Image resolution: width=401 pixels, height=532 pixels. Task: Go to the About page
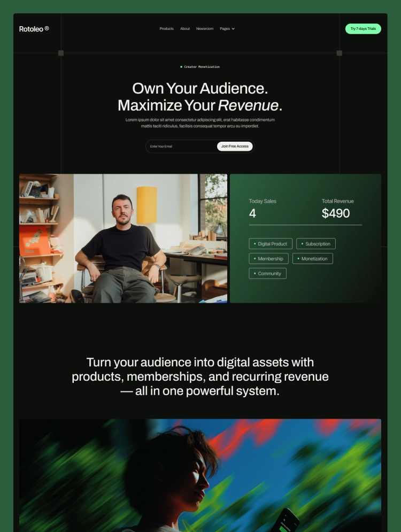[x=185, y=28]
